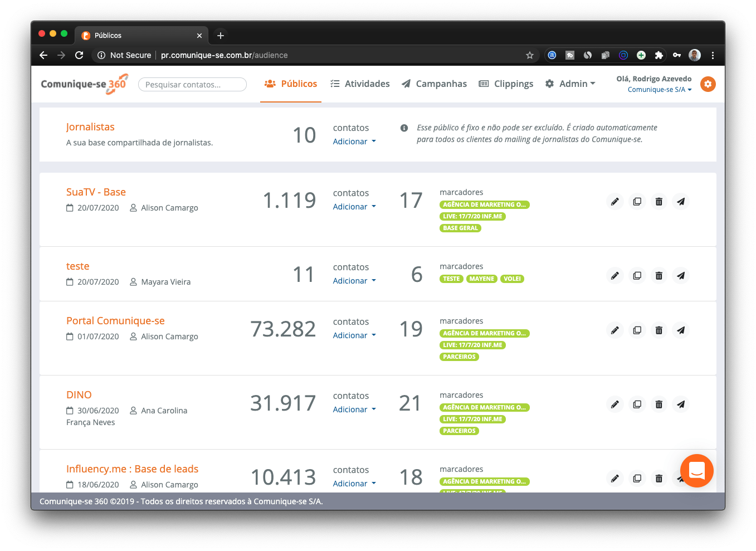Edit the DINO audience
The height and width of the screenshot is (551, 756).
pos(615,404)
